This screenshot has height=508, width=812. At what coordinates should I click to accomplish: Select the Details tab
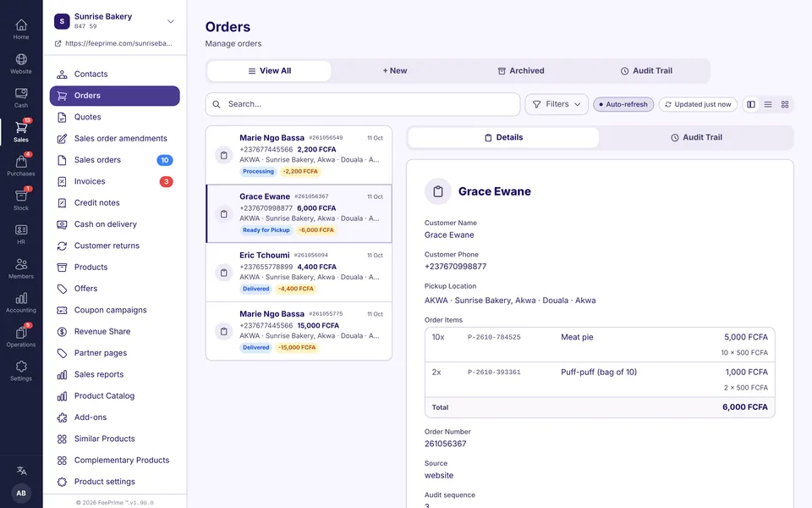click(x=503, y=137)
